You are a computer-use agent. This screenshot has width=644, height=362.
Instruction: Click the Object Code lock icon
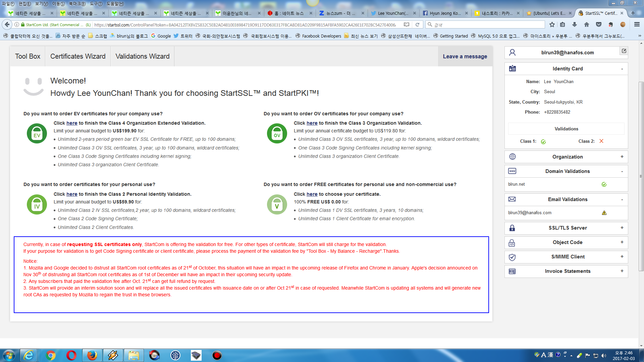tap(512, 243)
